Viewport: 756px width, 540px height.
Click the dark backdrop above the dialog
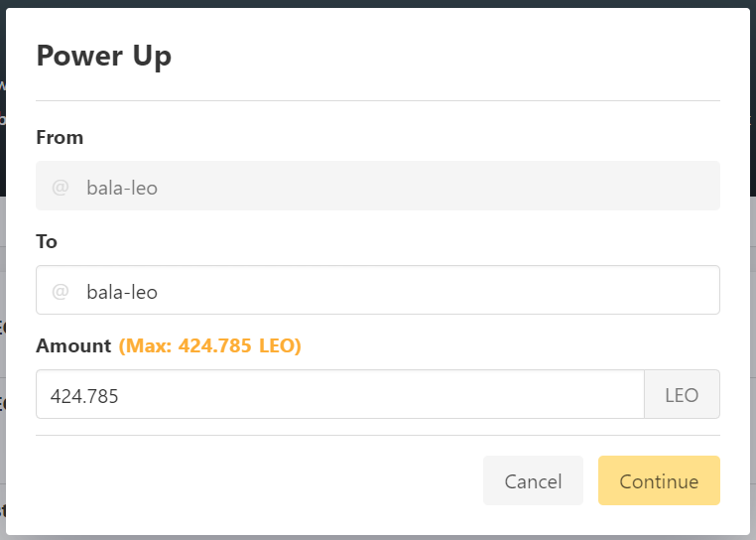pyautogui.click(x=377, y=3)
